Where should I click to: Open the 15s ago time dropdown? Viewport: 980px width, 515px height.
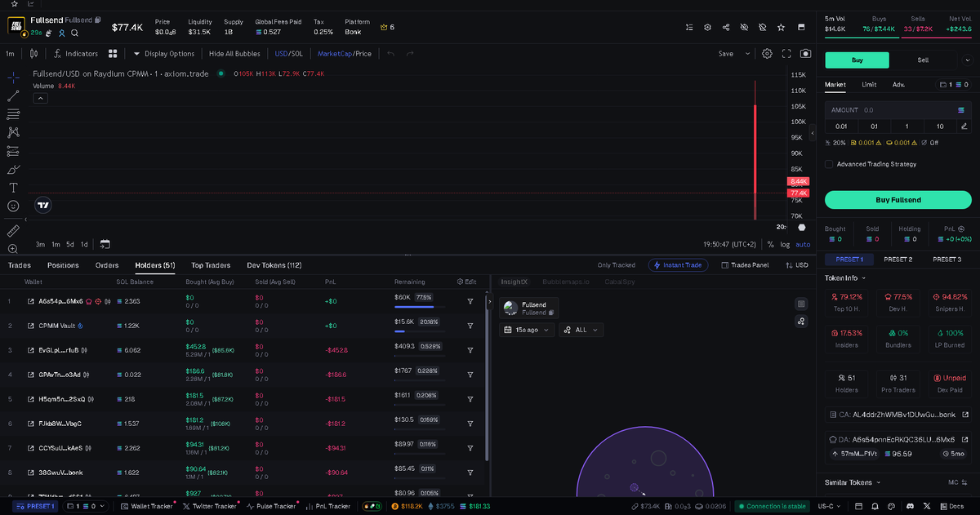[x=527, y=330]
